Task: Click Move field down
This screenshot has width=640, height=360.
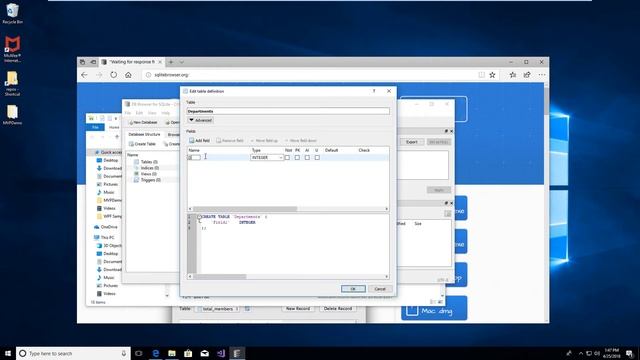Action: (x=301, y=140)
